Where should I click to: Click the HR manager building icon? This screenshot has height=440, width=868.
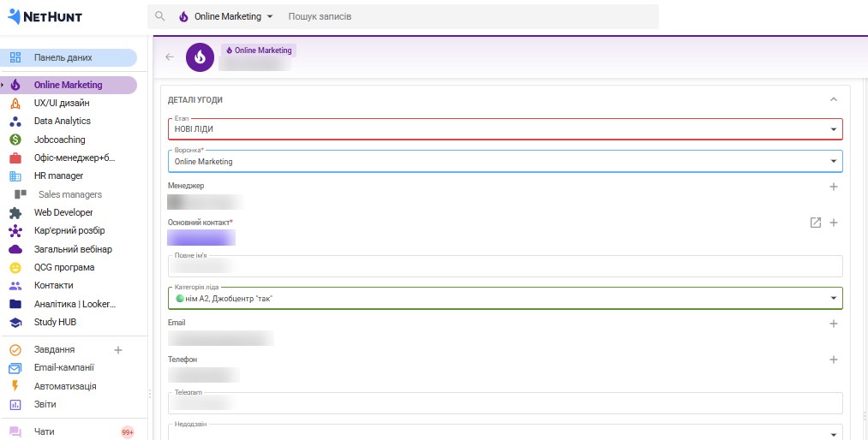point(15,176)
